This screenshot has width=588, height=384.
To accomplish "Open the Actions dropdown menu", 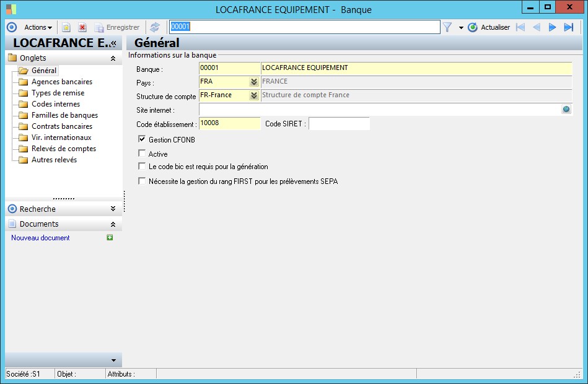I will 38,27.
